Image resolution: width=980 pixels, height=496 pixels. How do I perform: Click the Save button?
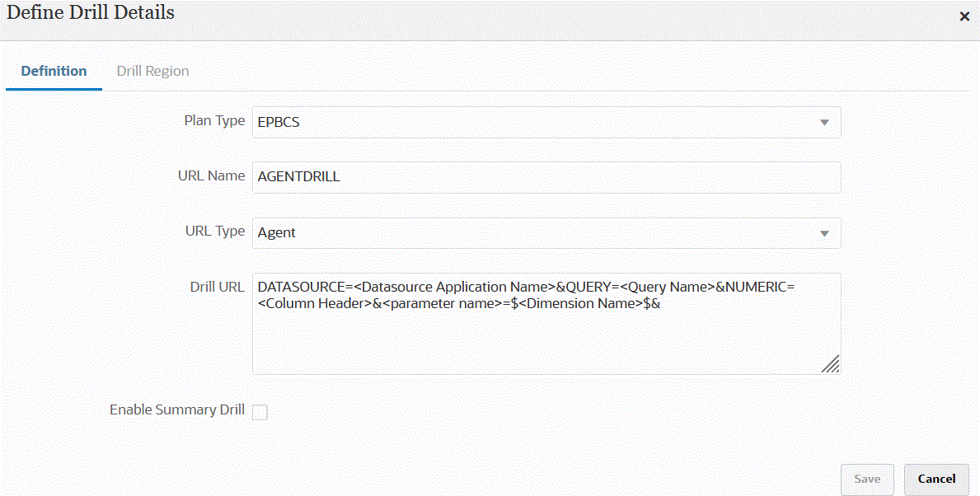866,479
